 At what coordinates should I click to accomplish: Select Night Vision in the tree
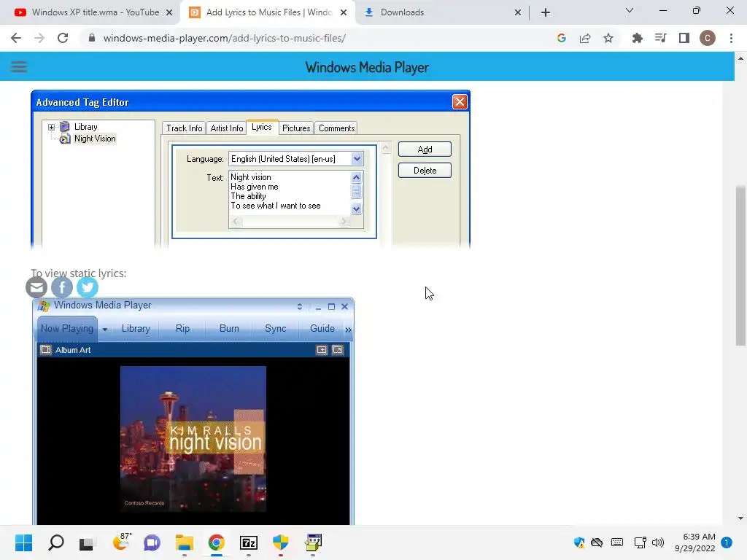95,139
